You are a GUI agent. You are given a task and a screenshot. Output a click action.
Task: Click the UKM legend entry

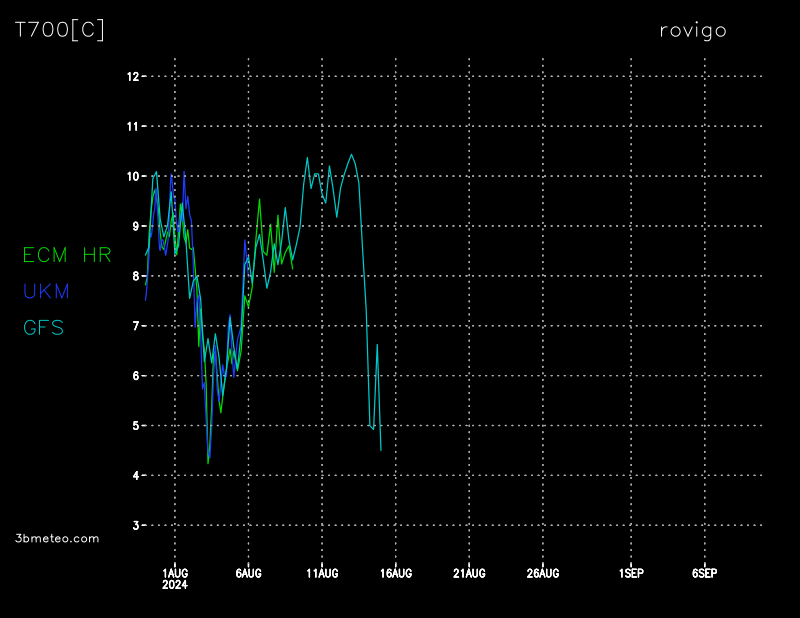tap(46, 291)
